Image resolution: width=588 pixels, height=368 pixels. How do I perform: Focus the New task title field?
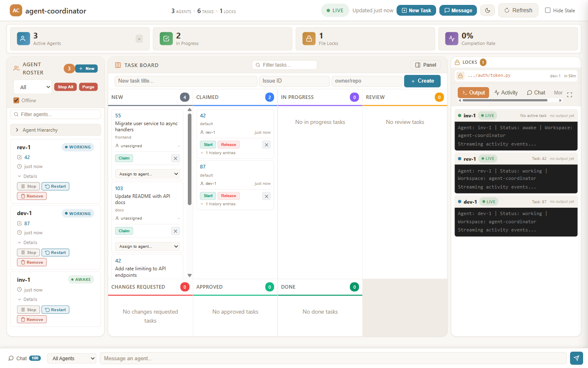pos(186,81)
